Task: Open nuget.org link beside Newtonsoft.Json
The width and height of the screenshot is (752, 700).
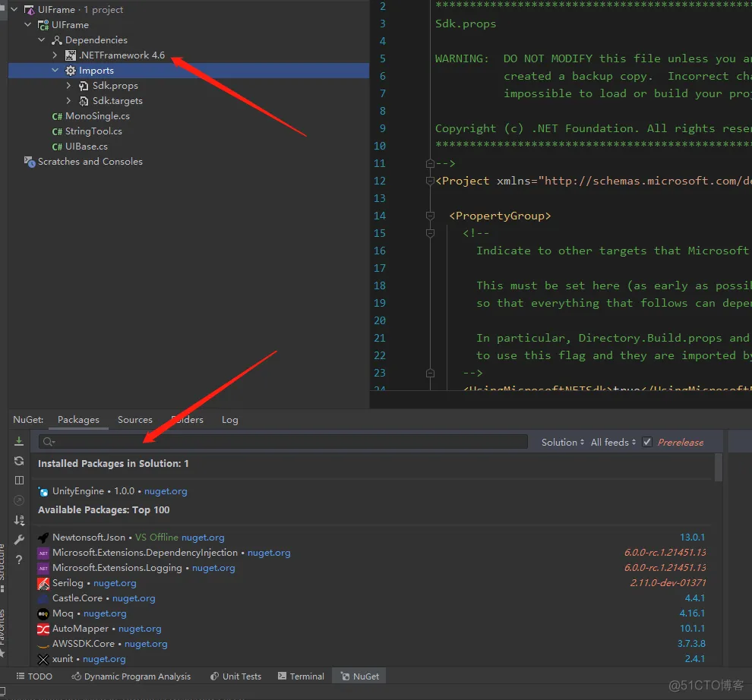Action: coord(203,538)
